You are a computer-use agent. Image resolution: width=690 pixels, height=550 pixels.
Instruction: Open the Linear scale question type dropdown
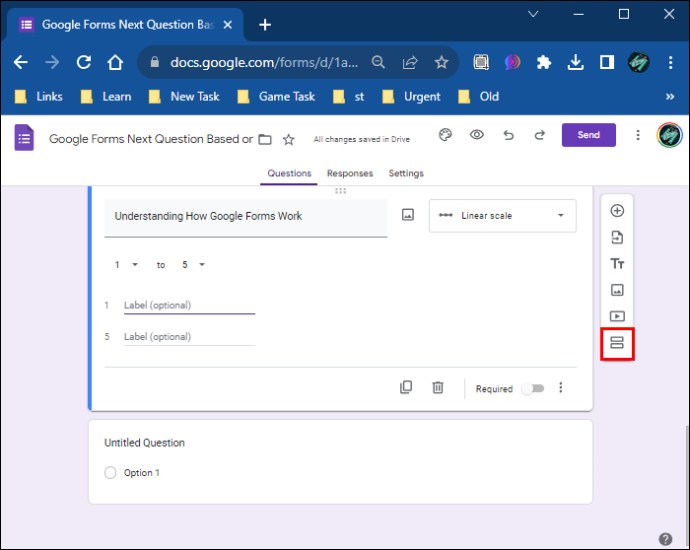click(x=503, y=216)
